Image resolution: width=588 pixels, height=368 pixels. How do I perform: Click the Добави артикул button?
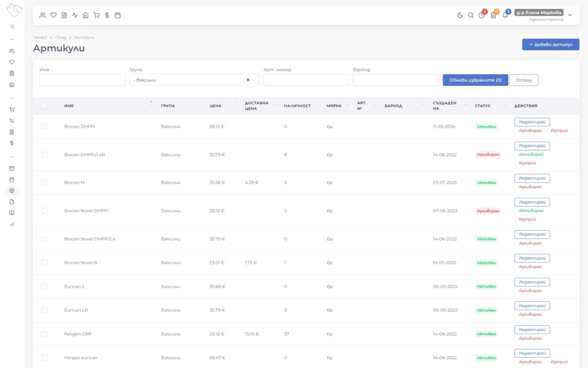550,44
